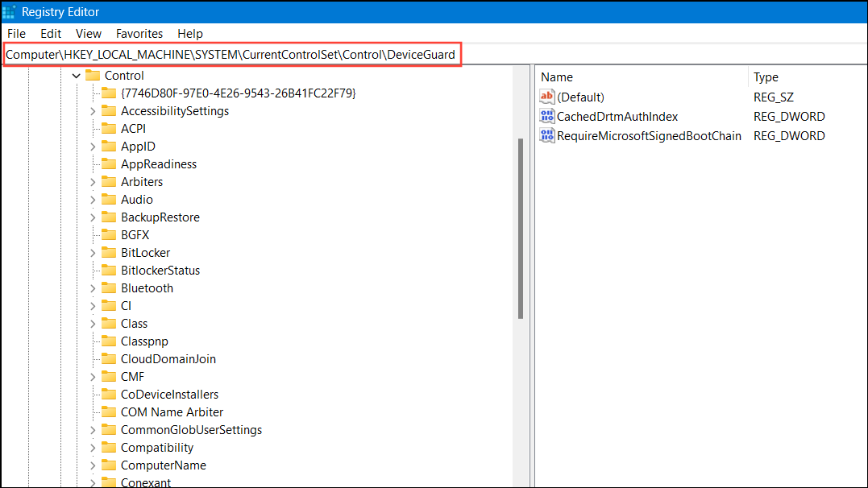Click the {7746D80F-97E0-4E26-9543-26B41FC22F79} folder icon
The image size is (868, 488).
109,93
